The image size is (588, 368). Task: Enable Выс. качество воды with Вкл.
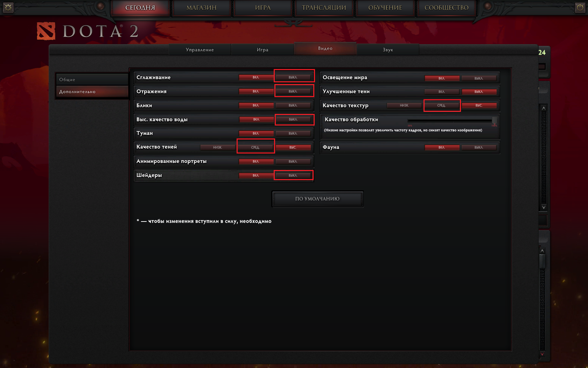pos(256,120)
